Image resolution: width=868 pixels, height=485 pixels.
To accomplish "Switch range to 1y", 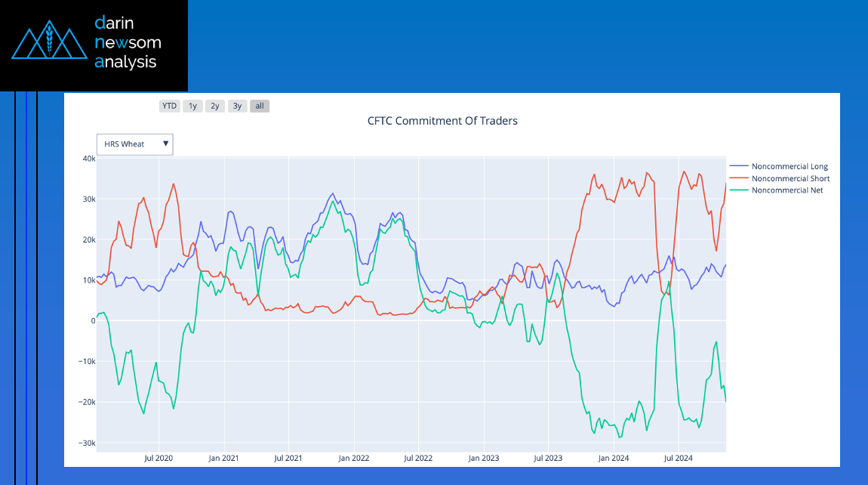I will pyautogui.click(x=192, y=106).
